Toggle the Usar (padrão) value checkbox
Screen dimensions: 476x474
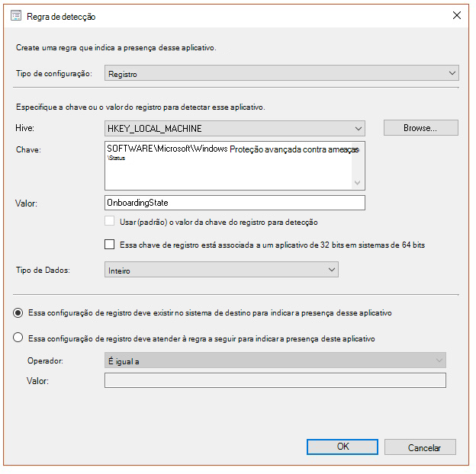click(x=109, y=222)
